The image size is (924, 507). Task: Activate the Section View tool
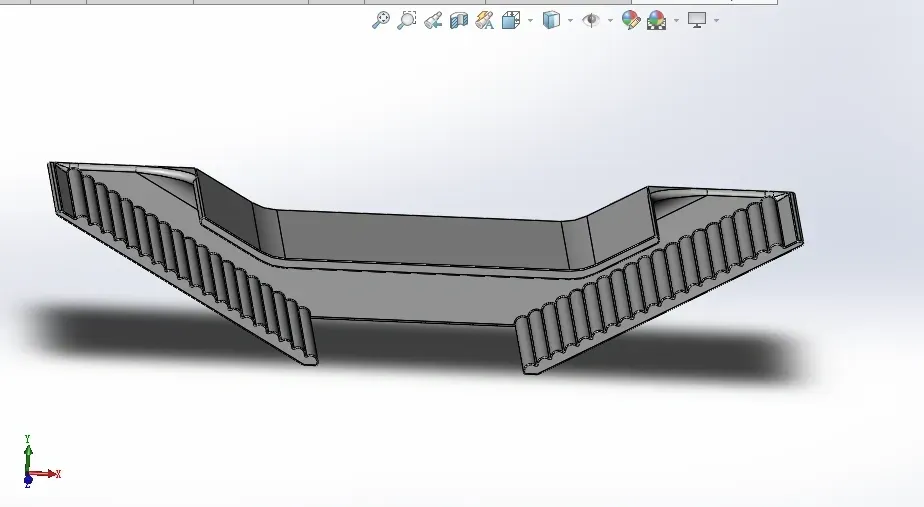point(458,21)
